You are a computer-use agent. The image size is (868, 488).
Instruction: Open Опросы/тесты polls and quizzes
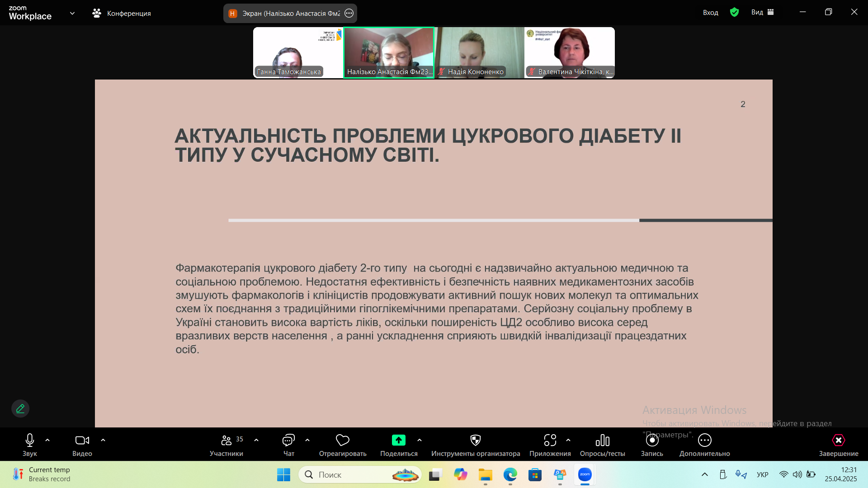click(x=603, y=445)
